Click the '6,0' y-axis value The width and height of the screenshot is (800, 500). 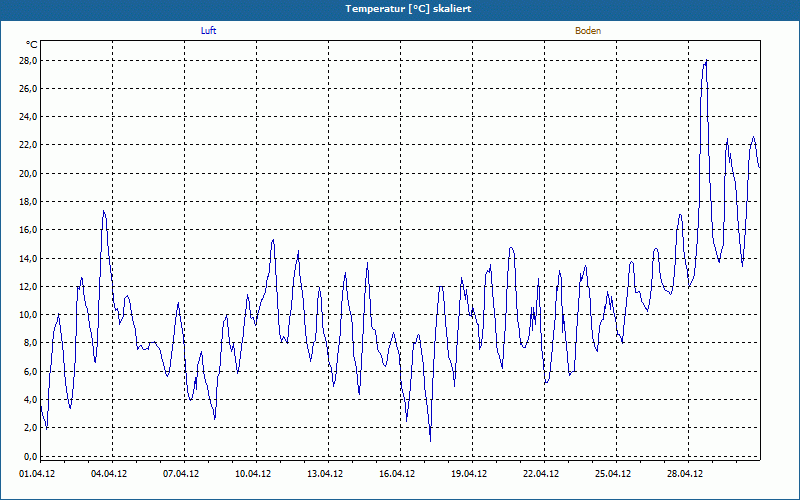click(x=30, y=371)
